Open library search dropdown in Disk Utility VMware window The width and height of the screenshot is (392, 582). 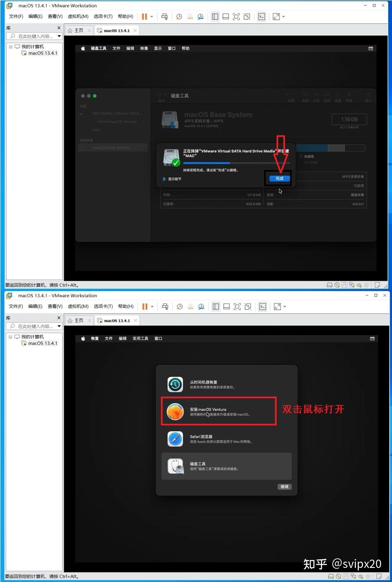59,36
